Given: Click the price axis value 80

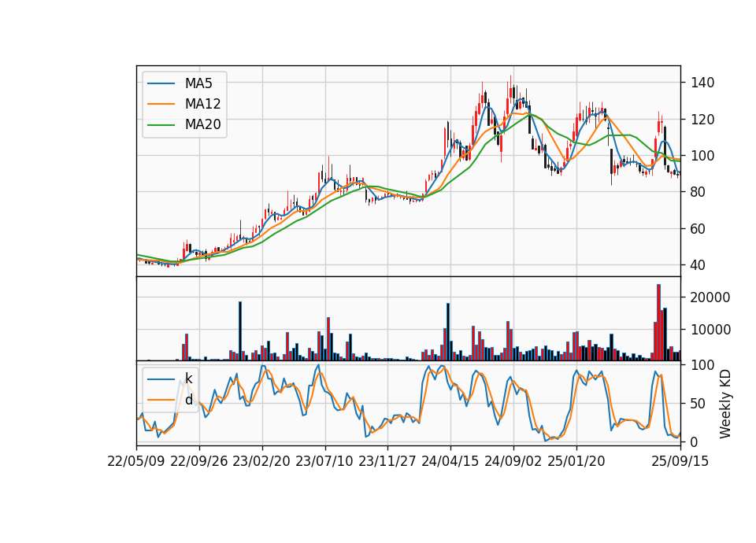Looking at the screenshot, I should (699, 192).
